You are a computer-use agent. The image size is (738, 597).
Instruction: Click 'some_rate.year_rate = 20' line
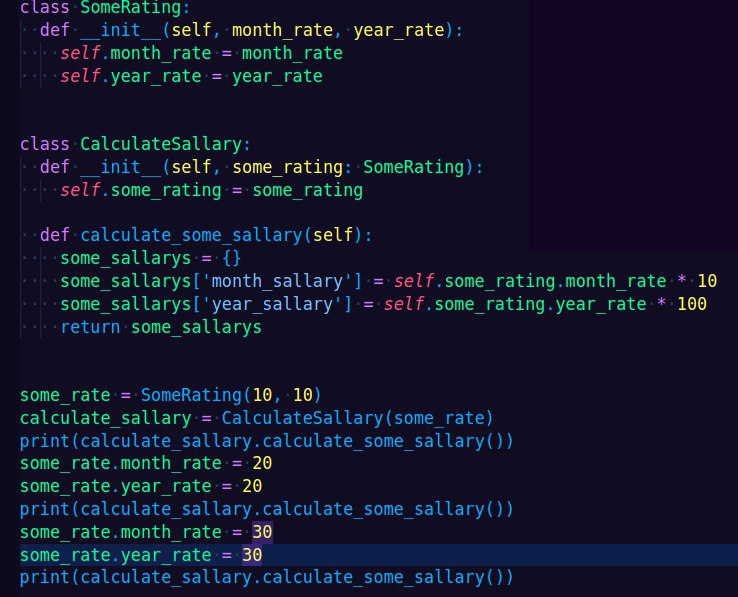141,486
